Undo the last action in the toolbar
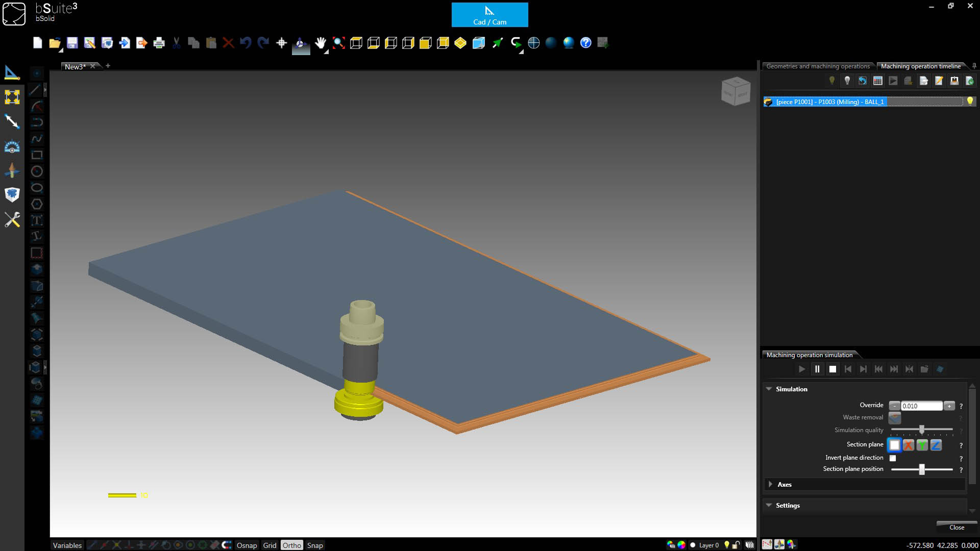This screenshot has width=980, height=551. pos(246,43)
